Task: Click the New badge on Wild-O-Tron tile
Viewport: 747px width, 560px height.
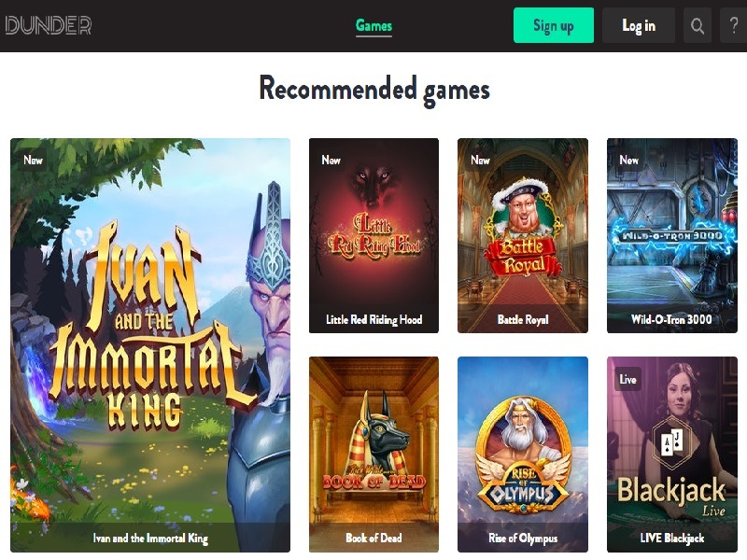Action: point(628,160)
